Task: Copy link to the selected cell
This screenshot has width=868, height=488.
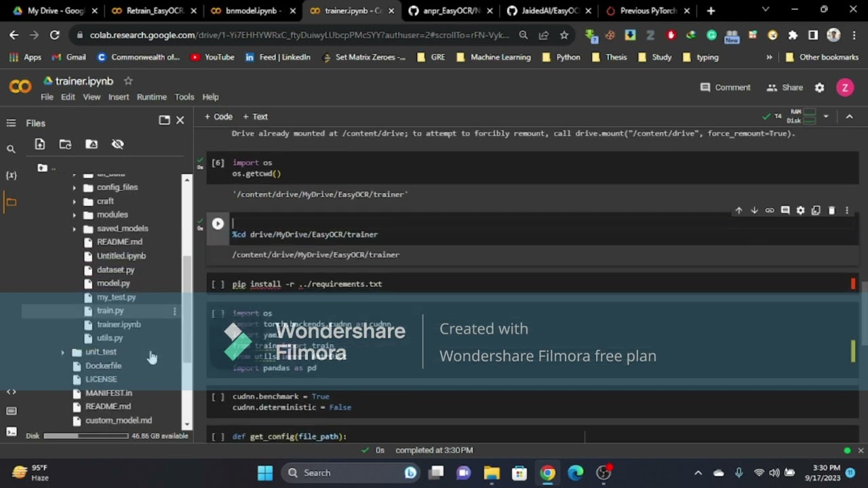Action: pos(770,210)
